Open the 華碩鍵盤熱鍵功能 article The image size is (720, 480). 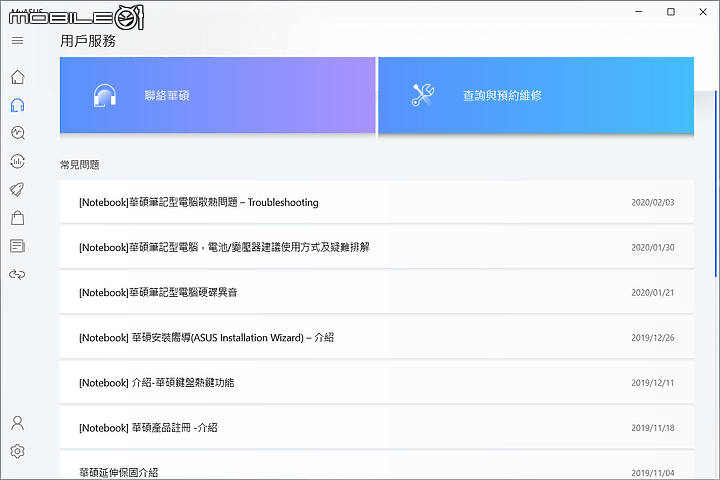tap(377, 383)
